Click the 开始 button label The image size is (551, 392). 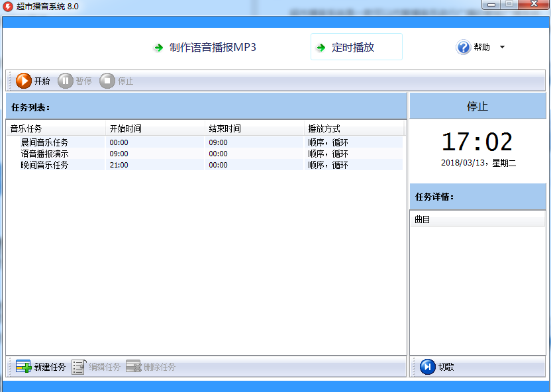pos(42,81)
